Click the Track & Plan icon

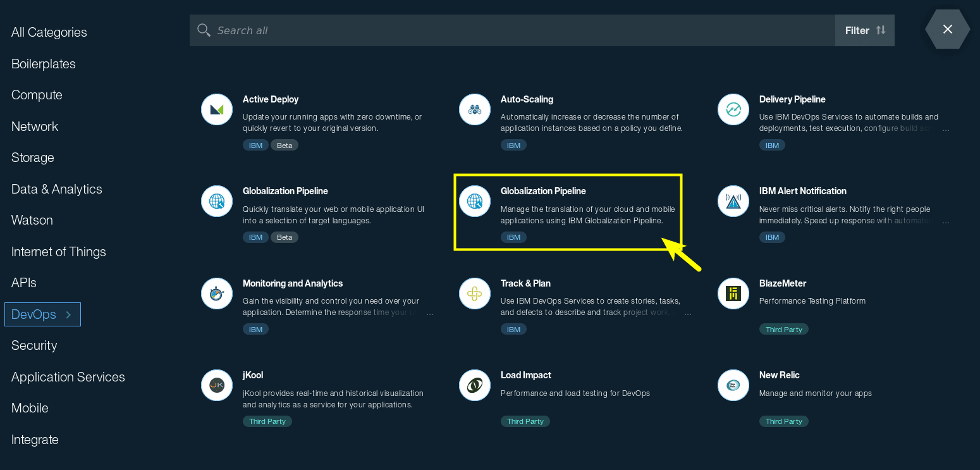475,294
